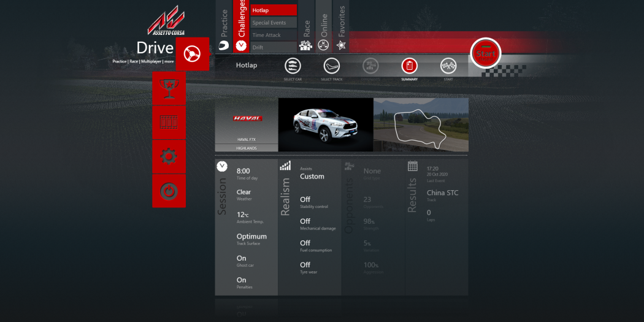
Task: Open the gear options tile
Action: pyautogui.click(x=169, y=156)
